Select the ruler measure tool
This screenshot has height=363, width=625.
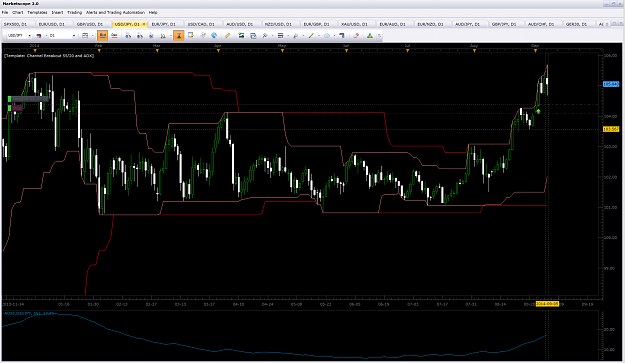pos(227,35)
